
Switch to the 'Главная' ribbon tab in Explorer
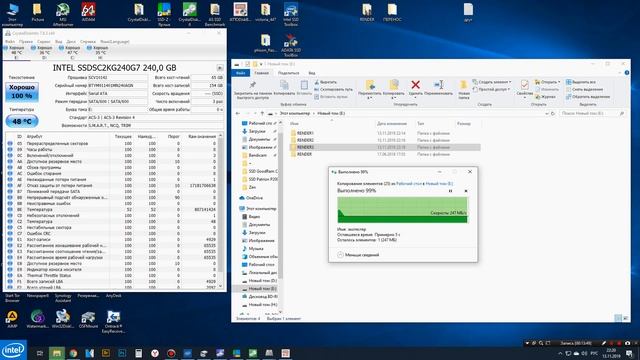[x=261, y=73]
